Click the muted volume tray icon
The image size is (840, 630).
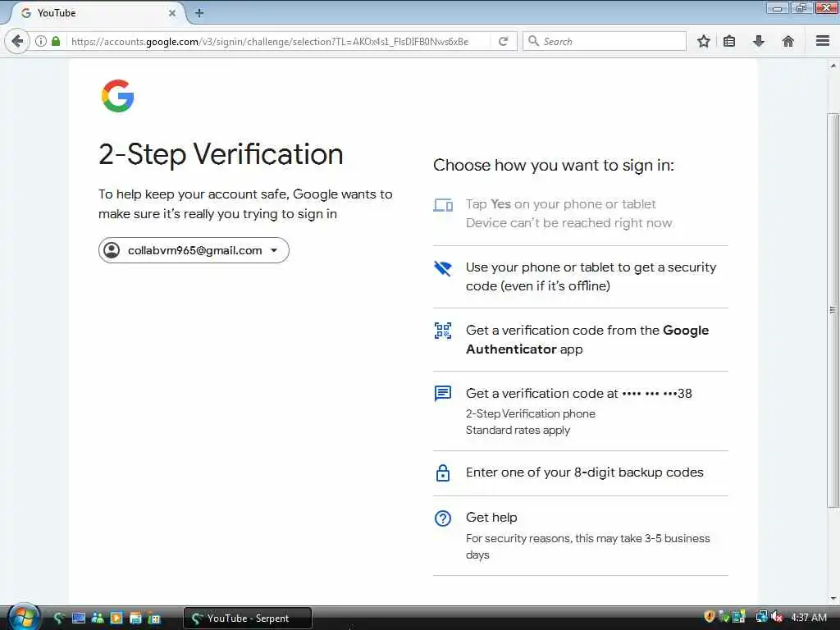777,617
